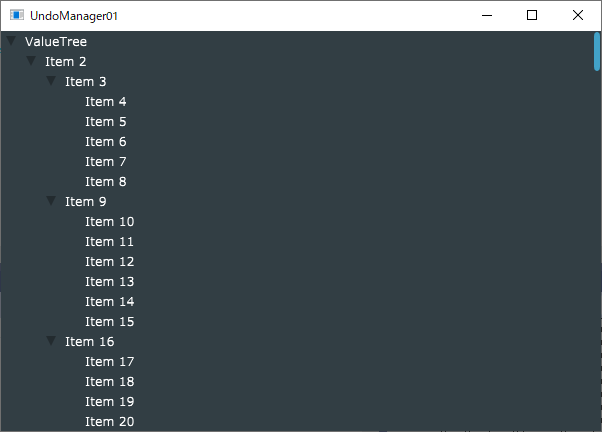Select Item 17 in the tree

(x=109, y=362)
